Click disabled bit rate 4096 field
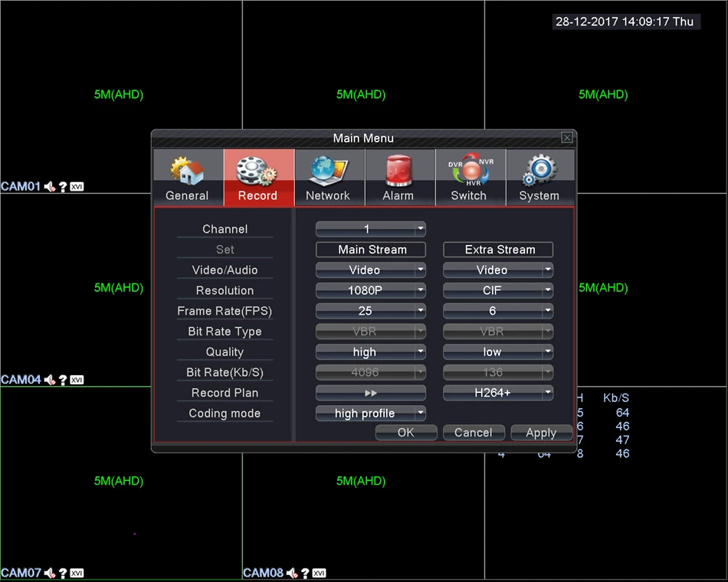The width and height of the screenshot is (728, 582). click(x=370, y=372)
